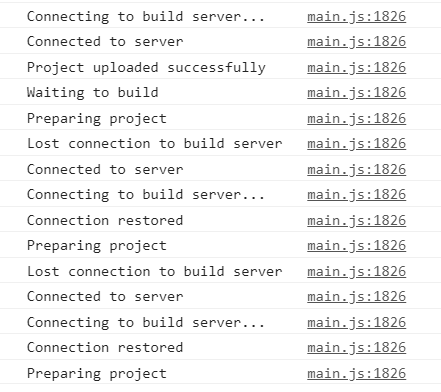Follow source link for last 'Preparing project' message

(356, 373)
